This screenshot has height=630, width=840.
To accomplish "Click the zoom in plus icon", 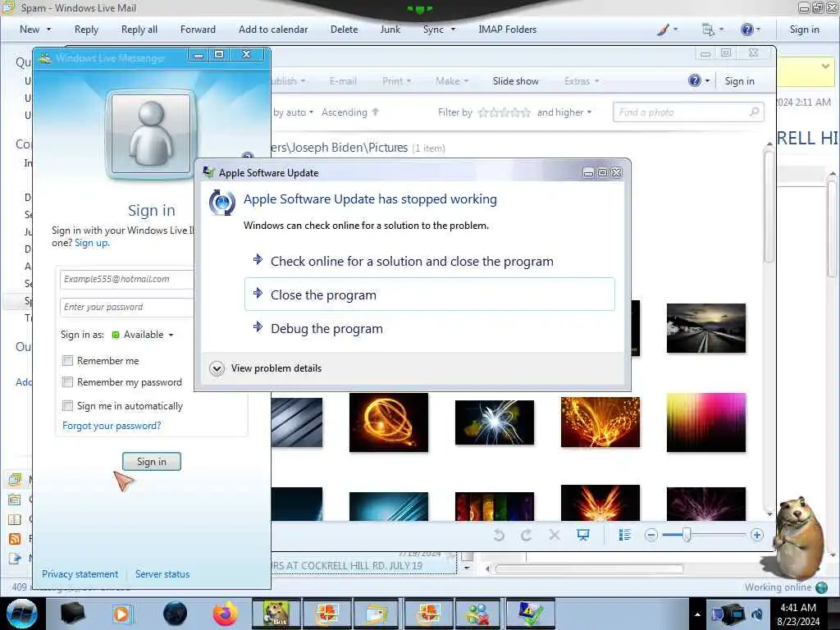I will pyautogui.click(x=756, y=535).
